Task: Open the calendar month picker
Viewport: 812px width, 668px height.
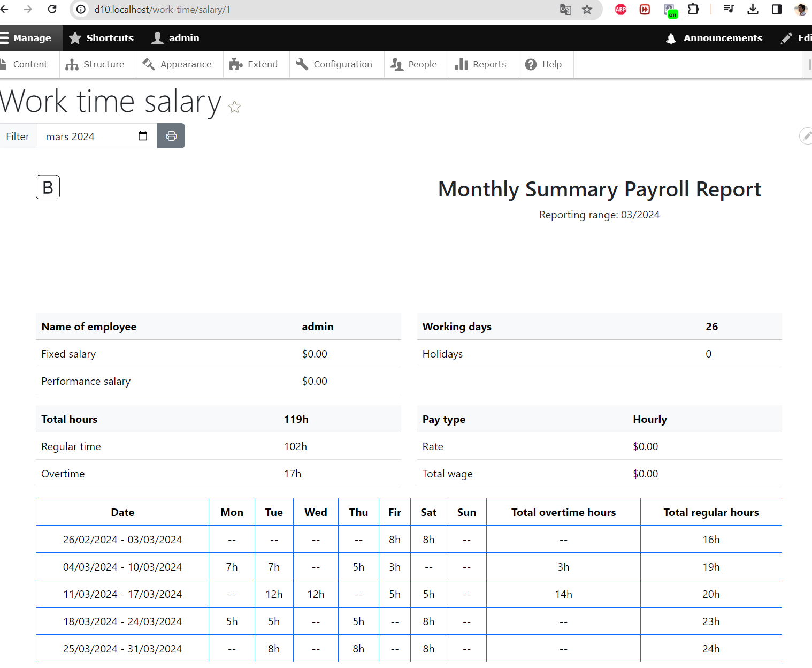Action: coord(143,136)
